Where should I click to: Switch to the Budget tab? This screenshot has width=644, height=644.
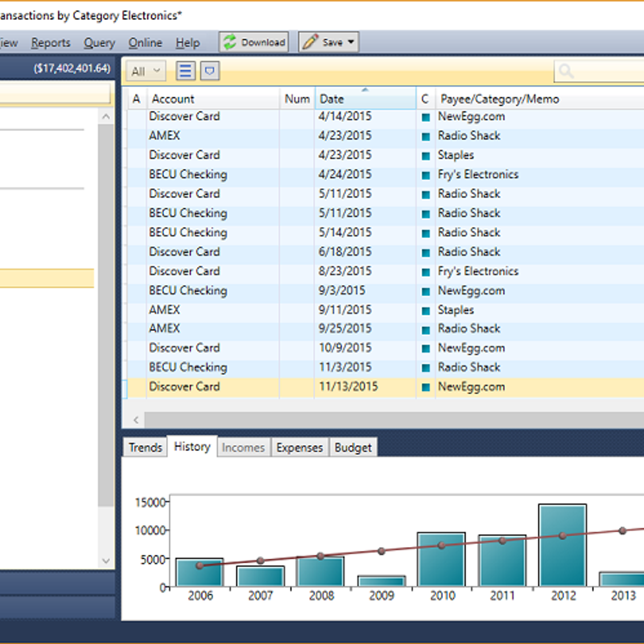coord(353,447)
